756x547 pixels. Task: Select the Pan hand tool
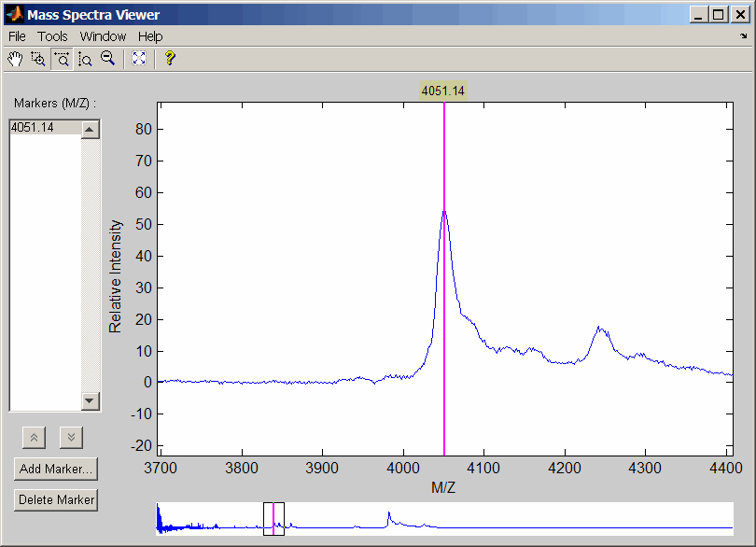[x=16, y=60]
